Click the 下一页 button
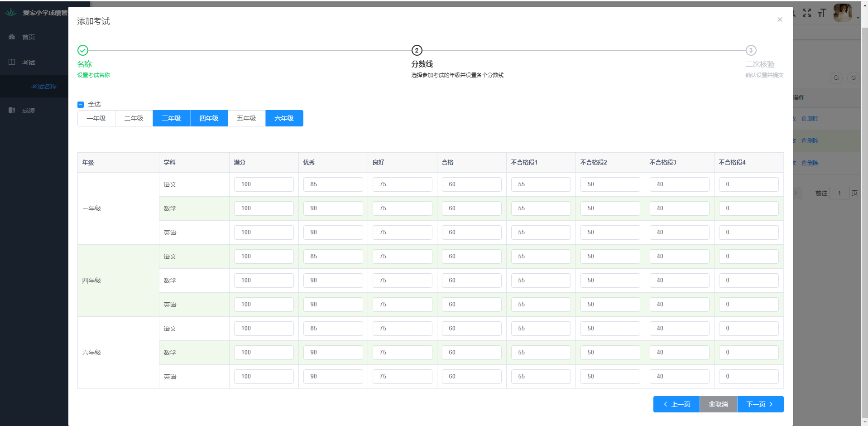The image size is (868, 426). coord(760,404)
